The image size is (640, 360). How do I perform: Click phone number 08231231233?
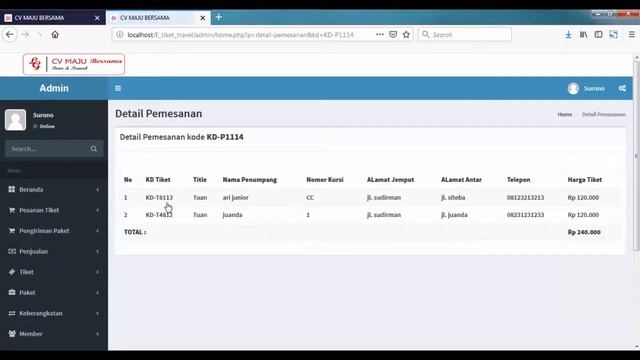525,215
